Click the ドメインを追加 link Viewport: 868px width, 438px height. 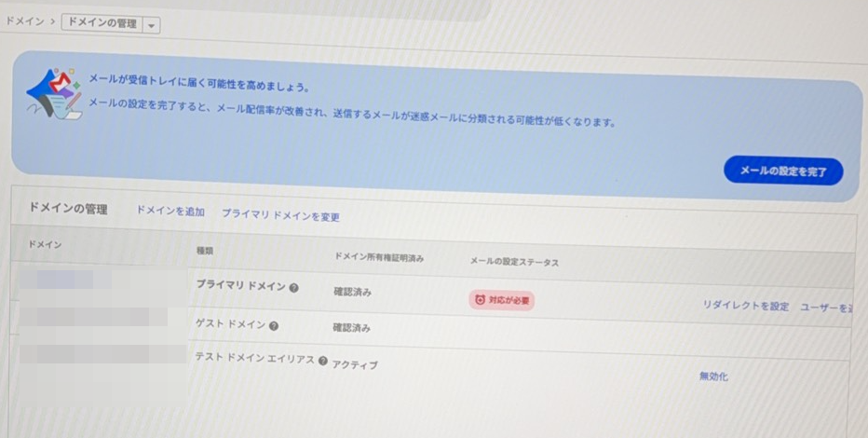pyautogui.click(x=170, y=211)
